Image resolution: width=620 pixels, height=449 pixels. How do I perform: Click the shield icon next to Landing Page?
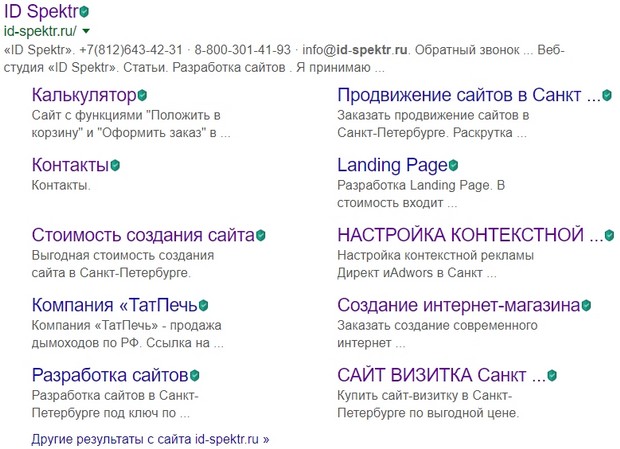click(453, 165)
